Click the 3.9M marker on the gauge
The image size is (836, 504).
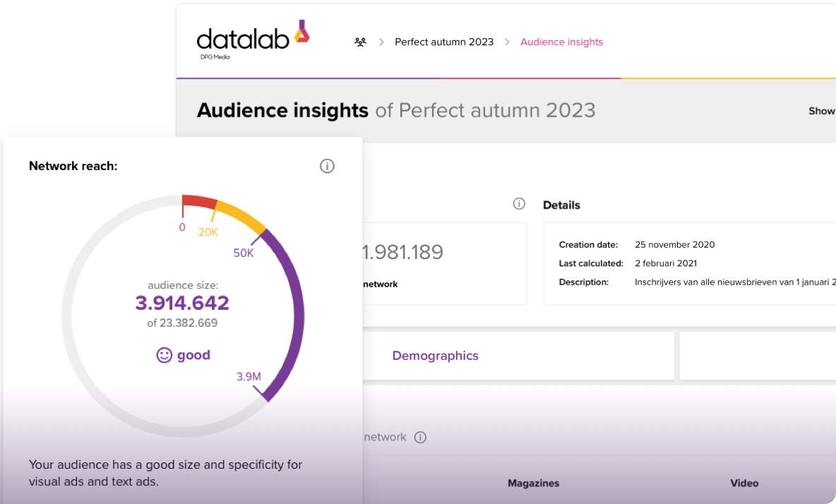pos(248,376)
